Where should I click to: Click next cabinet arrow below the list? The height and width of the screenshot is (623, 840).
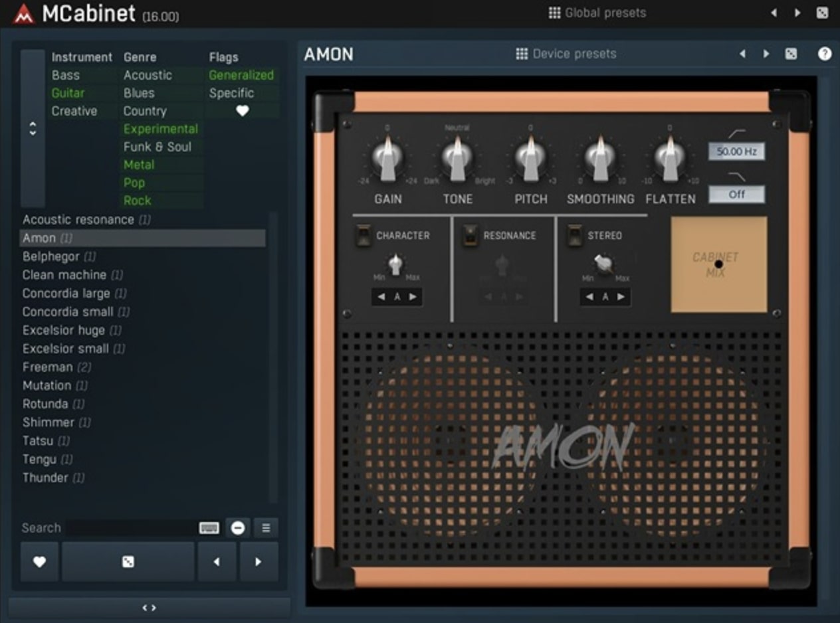pos(259,562)
